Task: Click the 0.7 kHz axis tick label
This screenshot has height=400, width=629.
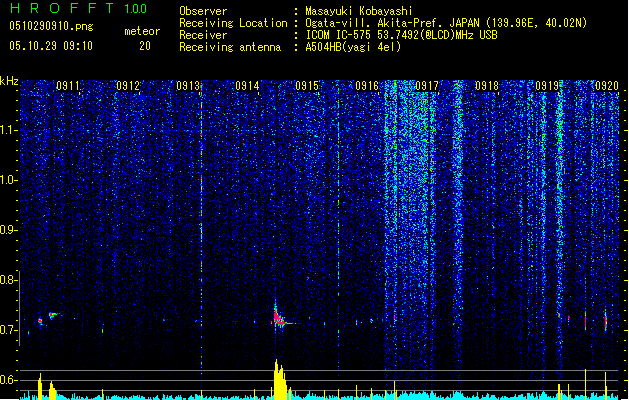Action: [9, 330]
